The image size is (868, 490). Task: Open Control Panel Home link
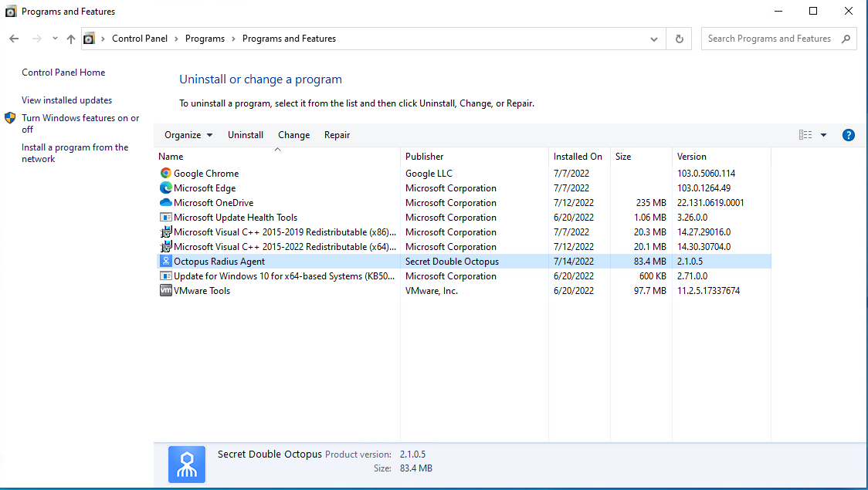(x=63, y=73)
